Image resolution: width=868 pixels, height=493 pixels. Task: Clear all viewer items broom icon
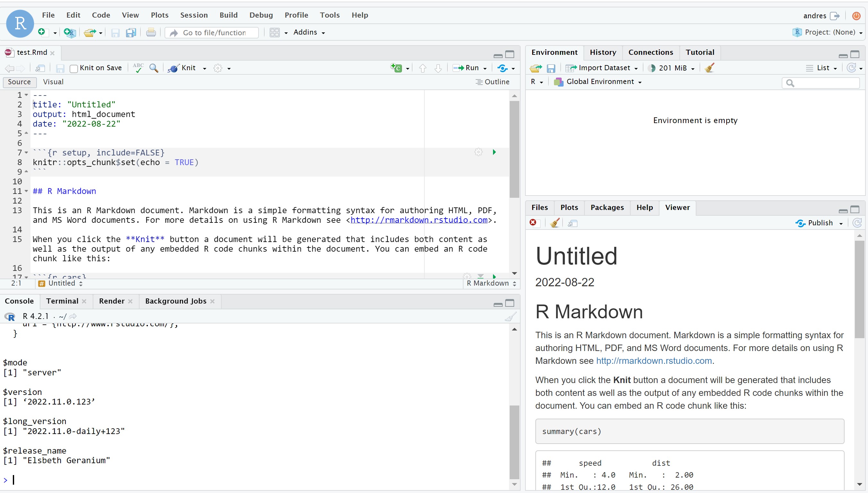click(x=555, y=223)
